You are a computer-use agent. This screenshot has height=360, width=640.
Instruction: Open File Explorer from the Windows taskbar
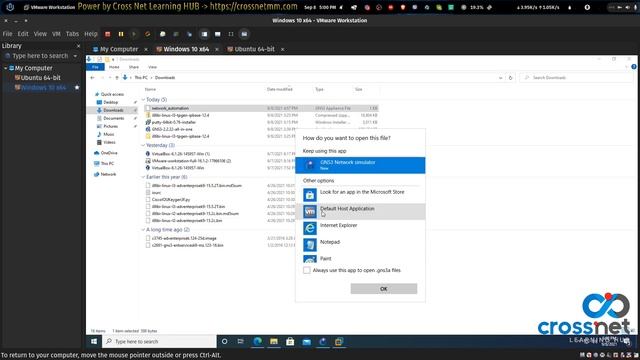pos(274,342)
